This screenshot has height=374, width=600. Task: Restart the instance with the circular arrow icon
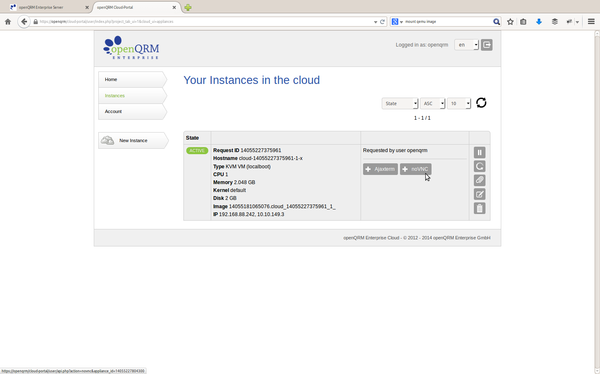(x=479, y=166)
